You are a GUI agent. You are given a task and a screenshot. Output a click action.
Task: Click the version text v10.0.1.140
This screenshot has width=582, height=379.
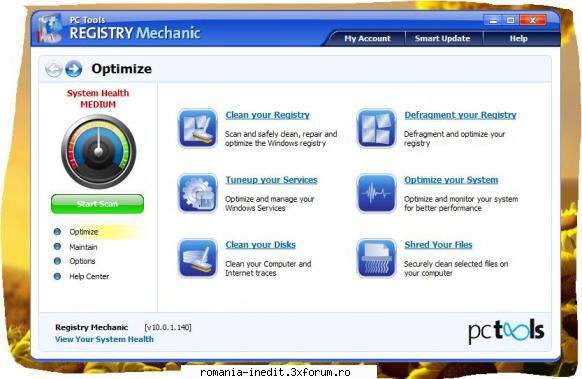pos(168,327)
